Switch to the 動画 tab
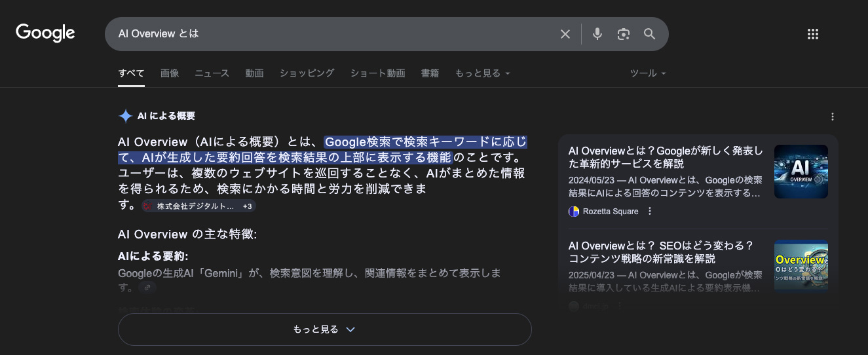Image resolution: width=868 pixels, height=355 pixels. (255, 73)
